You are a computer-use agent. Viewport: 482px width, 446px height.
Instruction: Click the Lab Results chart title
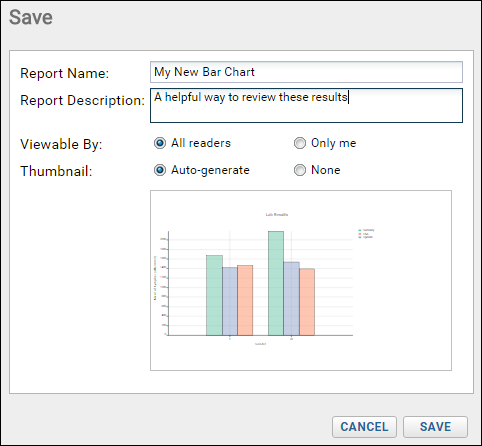tap(277, 214)
